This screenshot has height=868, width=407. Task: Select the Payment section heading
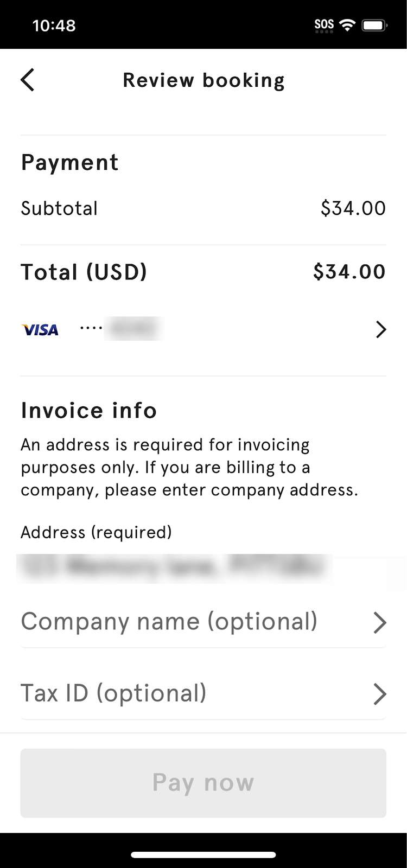[69, 162]
